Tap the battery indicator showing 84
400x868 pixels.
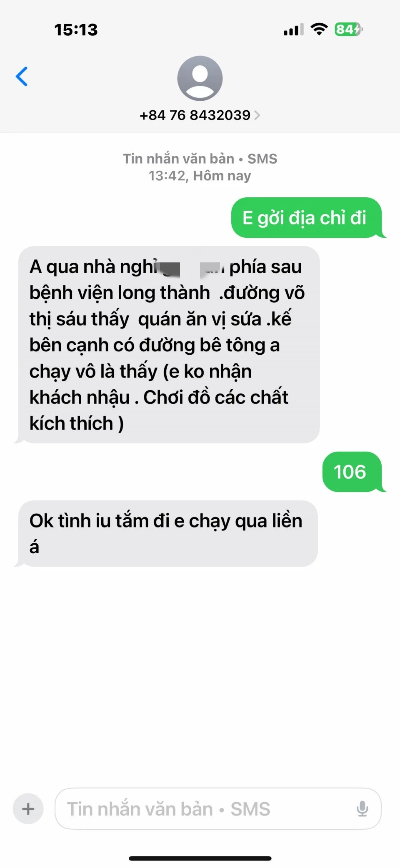point(348,30)
